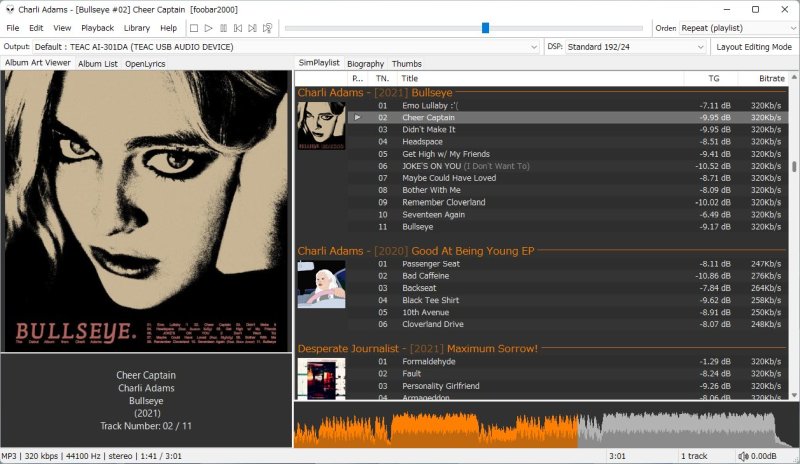Viewport: 800px width, 464px height.
Task: Click the Bitrate column header
Action: pyautogui.click(x=763, y=79)
